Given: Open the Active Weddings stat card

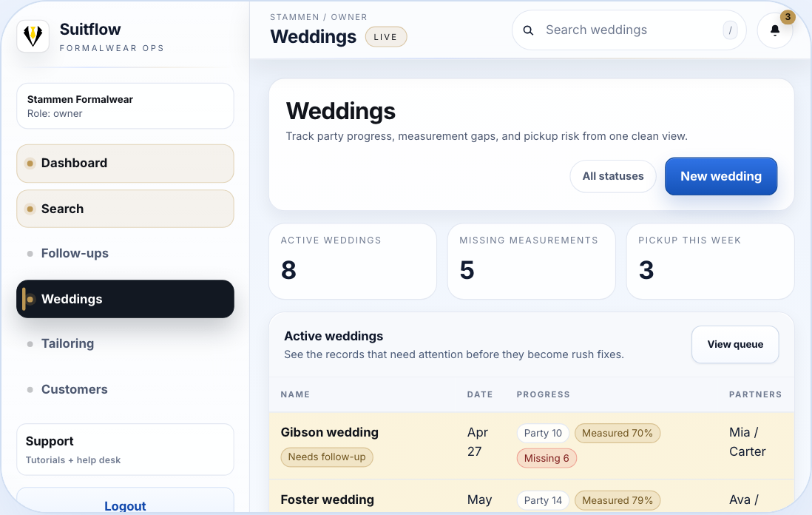Looking at the screenshot, I should tap(353, 261).
